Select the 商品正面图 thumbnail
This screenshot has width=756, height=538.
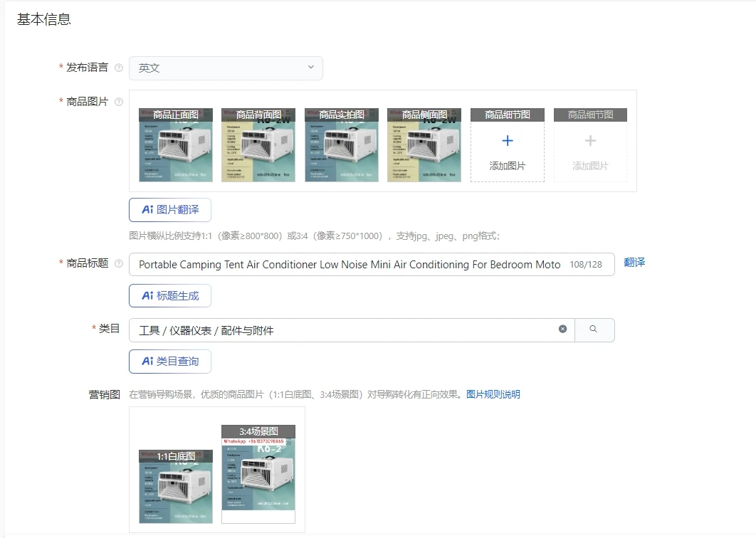176,145
